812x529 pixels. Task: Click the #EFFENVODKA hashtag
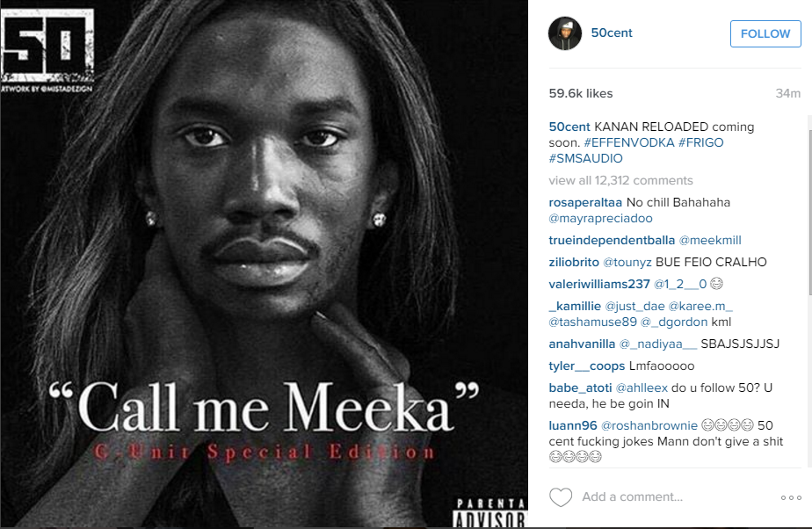tap(628, 142)
